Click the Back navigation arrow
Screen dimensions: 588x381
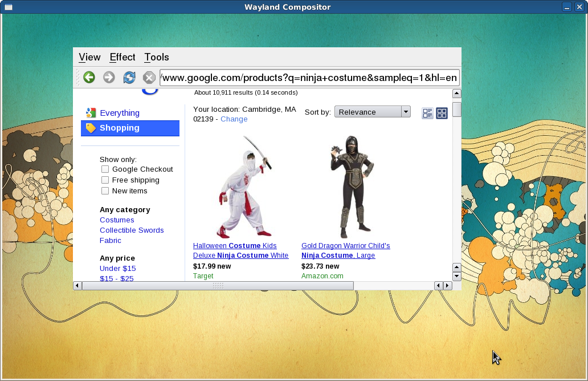point(89,77)
